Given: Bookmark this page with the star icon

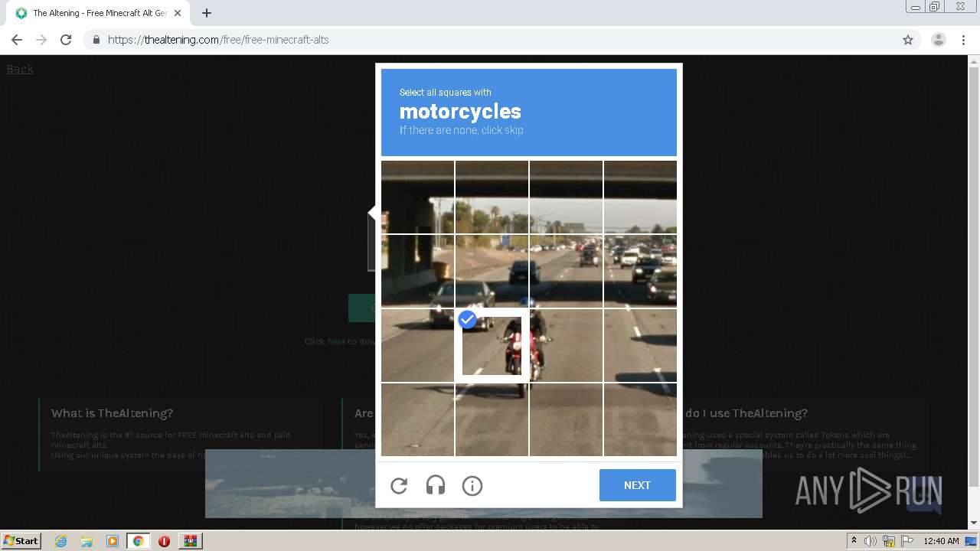Looking at the screenshot, I should click(908, 40).
